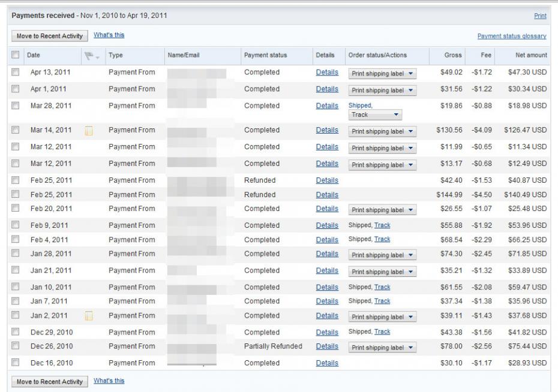Open Details for Mar 14, 2011 payment
Screen dimensions: 558x392
click(x=327, y=130)
